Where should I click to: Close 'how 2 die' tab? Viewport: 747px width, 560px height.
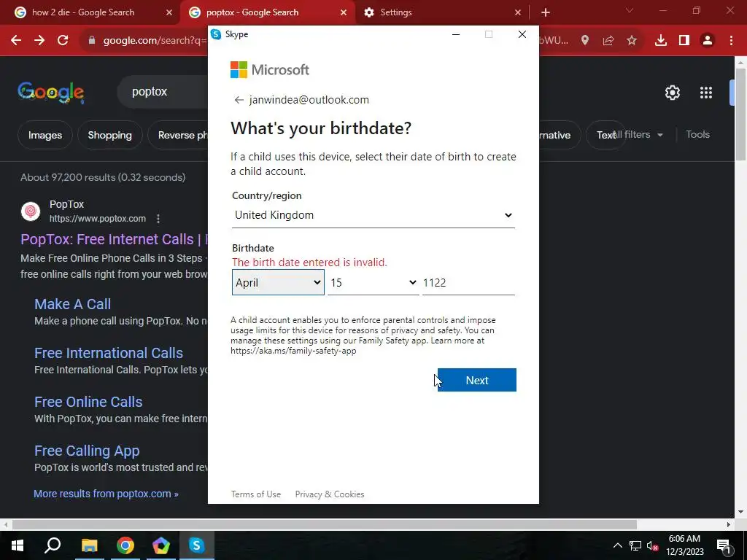coord(169,12)
